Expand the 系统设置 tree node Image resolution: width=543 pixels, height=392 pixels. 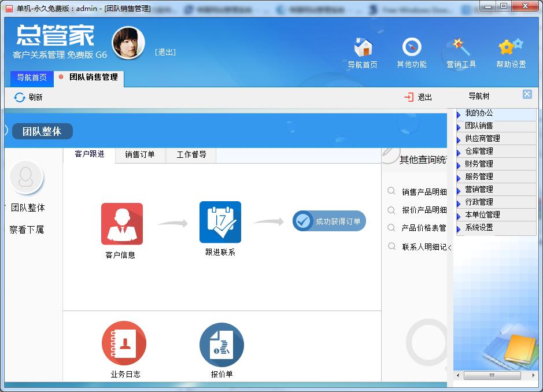(479, 228)
